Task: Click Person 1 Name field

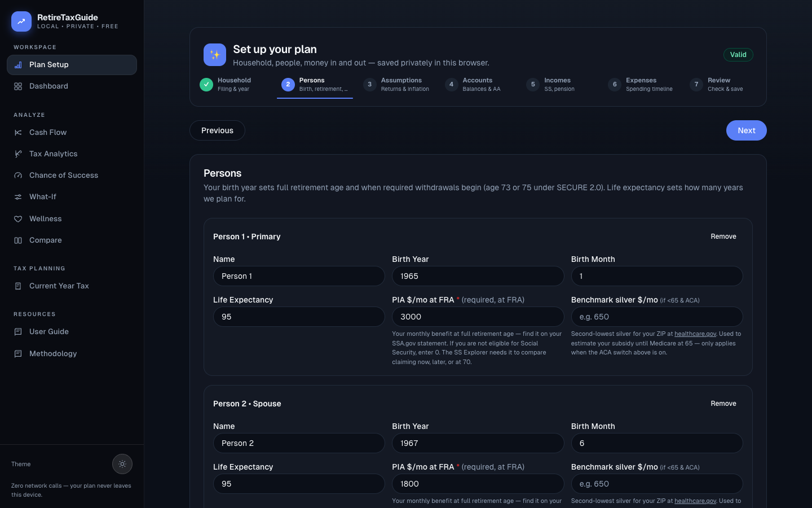Action: [x=299, y=276]
